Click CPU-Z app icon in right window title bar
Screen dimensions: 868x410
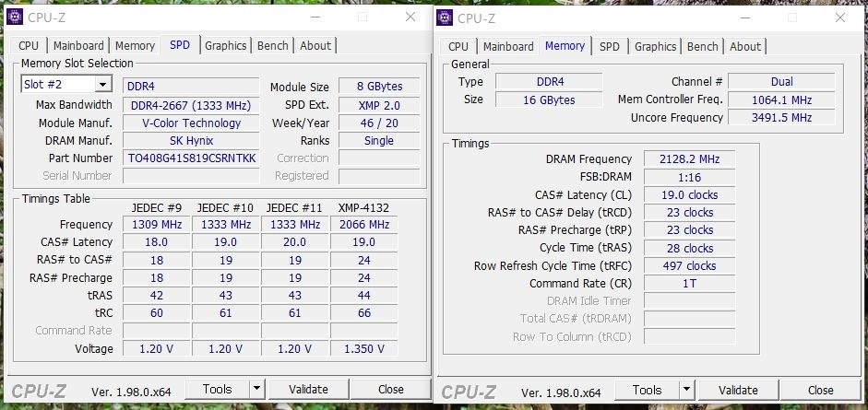445,18
